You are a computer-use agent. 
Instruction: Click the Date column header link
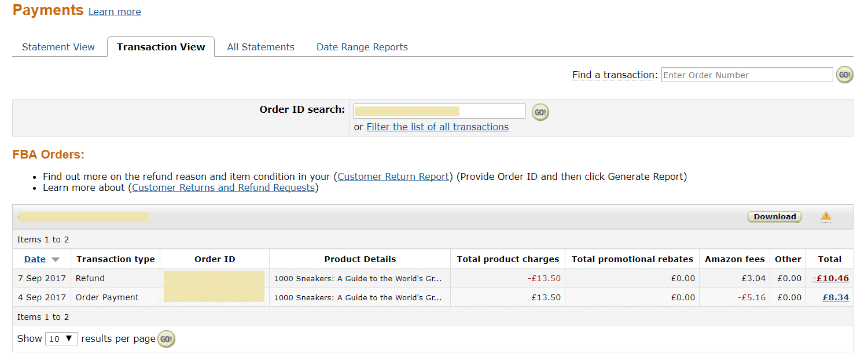click(x=35, y=259)
